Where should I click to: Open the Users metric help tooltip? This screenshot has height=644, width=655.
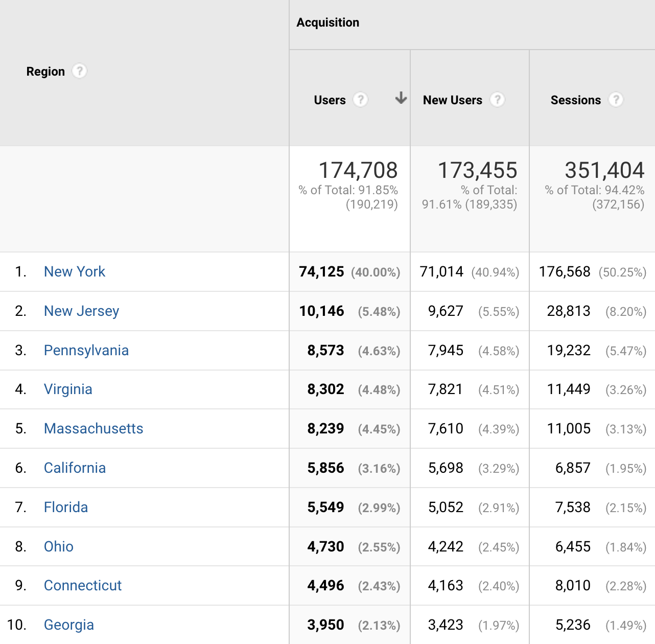click(361, 100)
